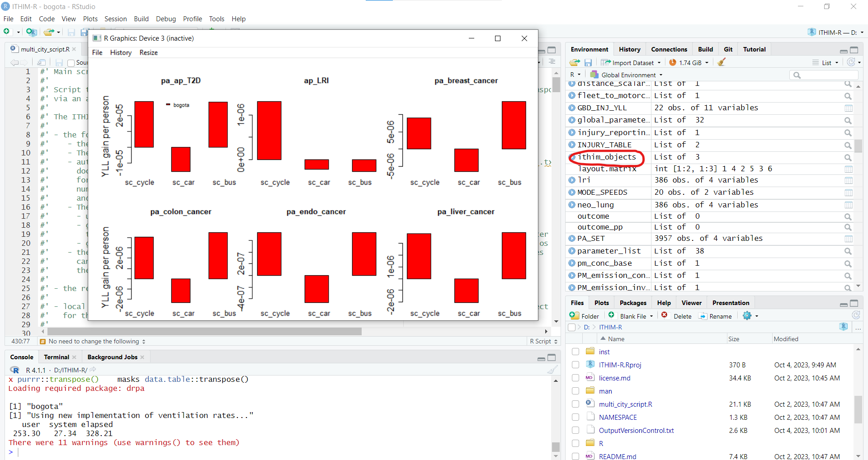Tick the checkbox beside license.md

(x=576, y=378)
